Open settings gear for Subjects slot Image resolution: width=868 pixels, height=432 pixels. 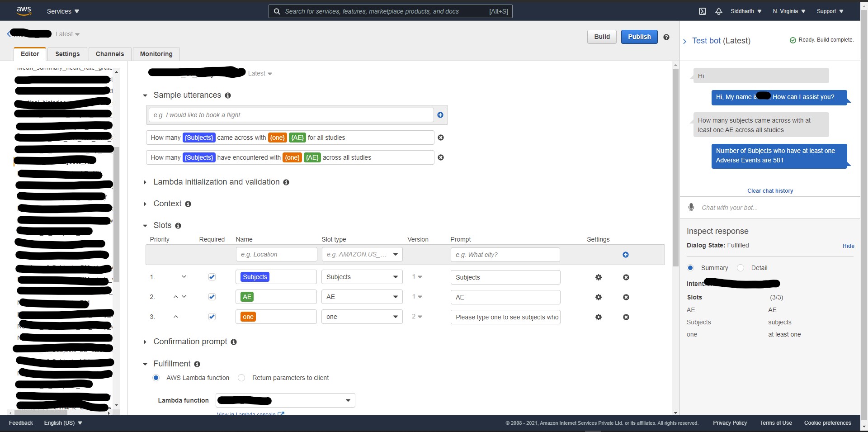(598, 277)
